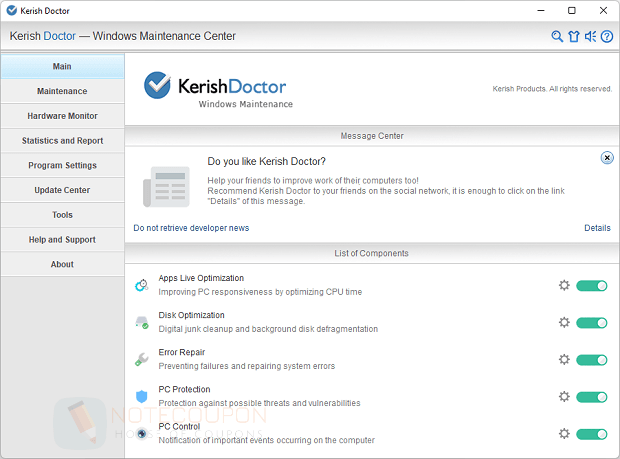Viewport: 620px width, 459px height.
Task: Close the Message Center notice with X
Action: coord(607,158)
